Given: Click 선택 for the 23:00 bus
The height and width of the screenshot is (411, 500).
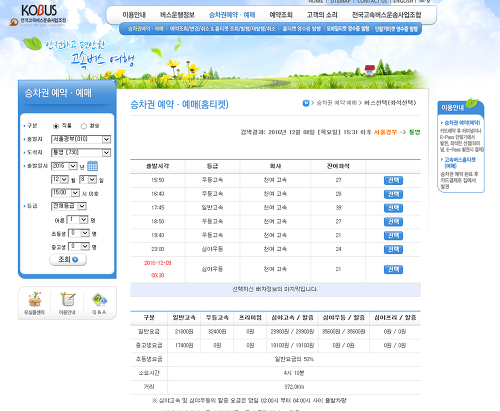Looking at the screenshot, I should coord(393,249).
